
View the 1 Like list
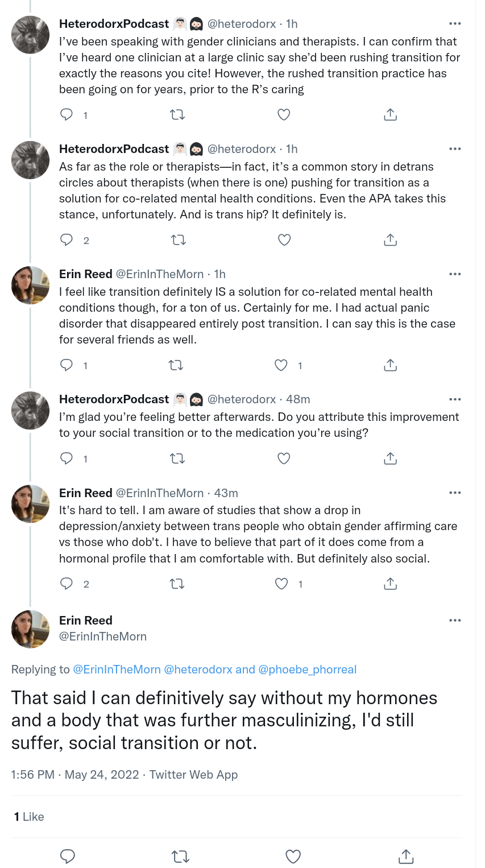[29, 817]
